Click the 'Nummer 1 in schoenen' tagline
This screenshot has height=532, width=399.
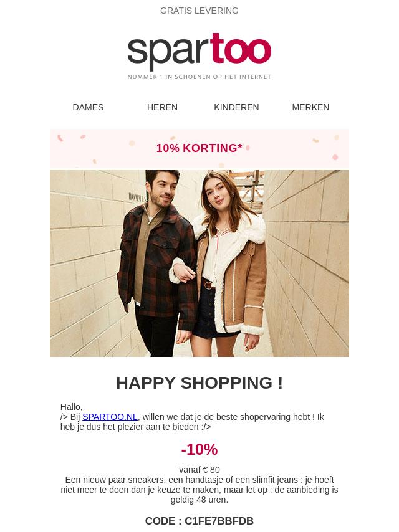pos(199,77)
